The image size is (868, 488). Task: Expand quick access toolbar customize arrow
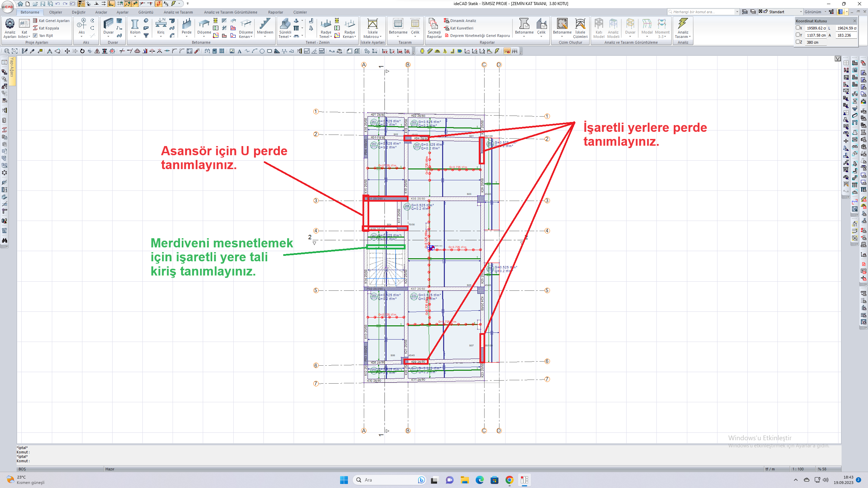click(188, 4)
